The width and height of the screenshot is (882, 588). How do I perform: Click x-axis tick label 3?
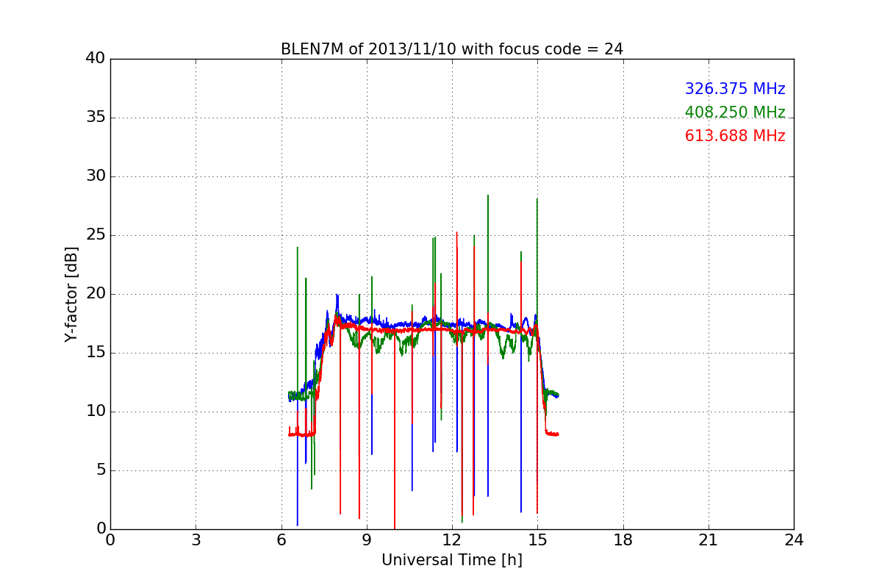(196, 539)
